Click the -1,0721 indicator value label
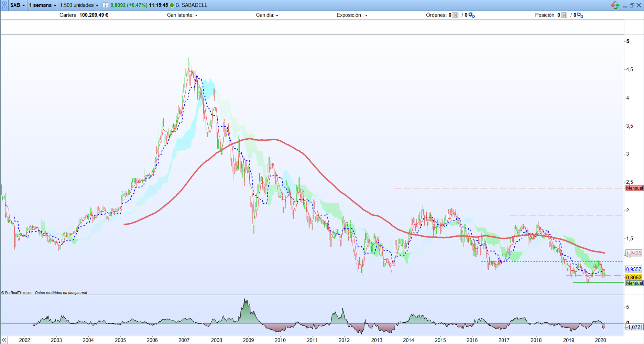Screen dimensions: 644x344 [x=634, y=327]
